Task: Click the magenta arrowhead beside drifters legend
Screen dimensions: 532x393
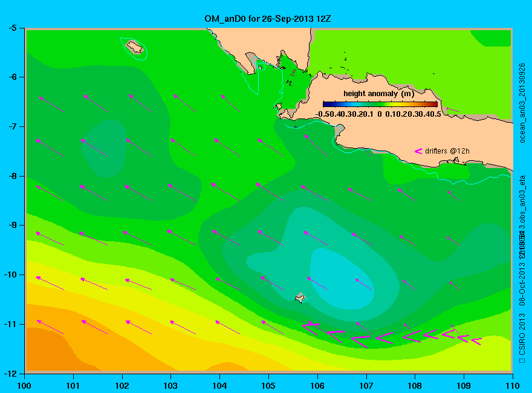Action: (418, 151)
